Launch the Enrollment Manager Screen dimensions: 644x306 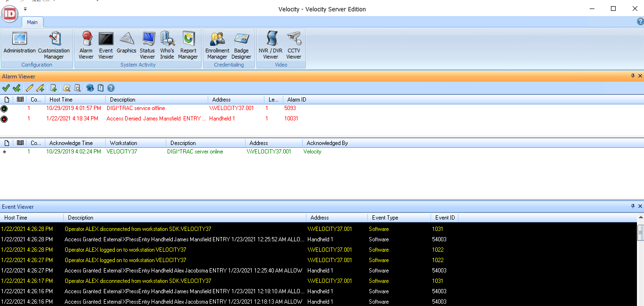(217, 45)
